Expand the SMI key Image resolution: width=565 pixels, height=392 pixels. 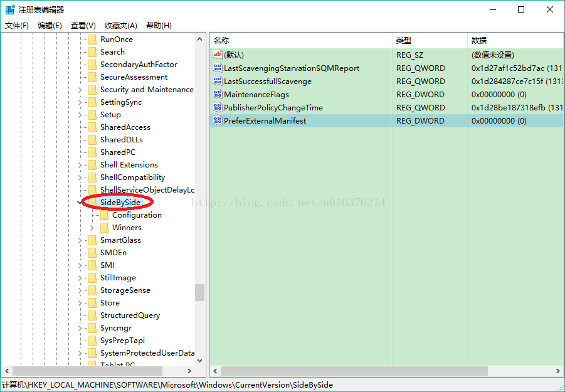point(80,265)
